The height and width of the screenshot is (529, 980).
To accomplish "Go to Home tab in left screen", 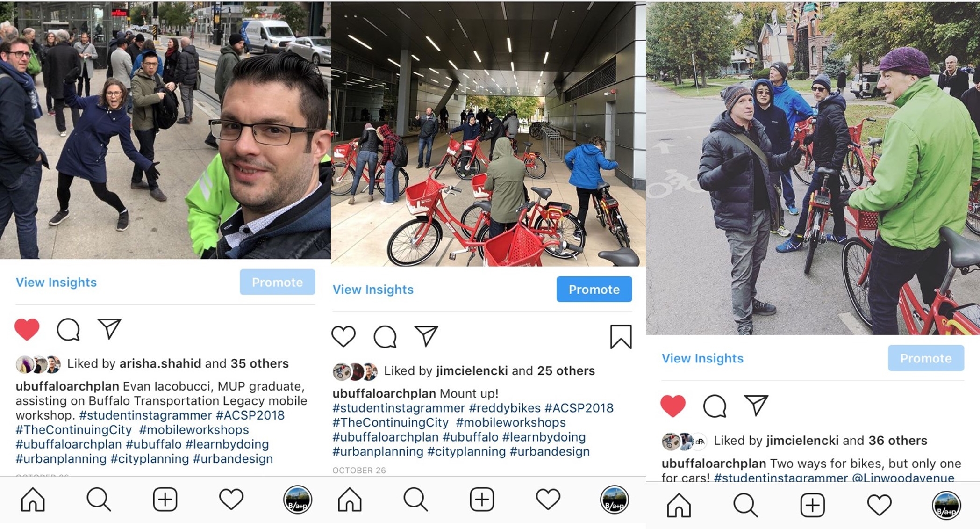I will coord(33,500).
